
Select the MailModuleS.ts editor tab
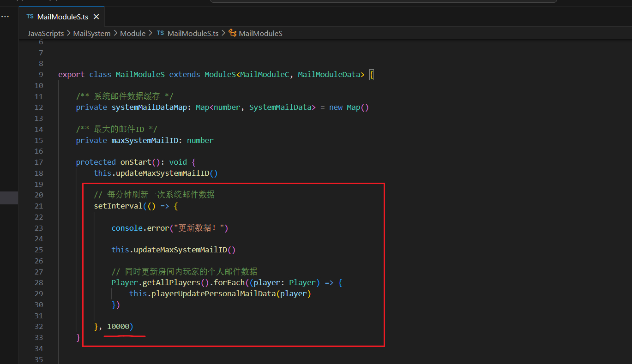(x=62, y=17)
